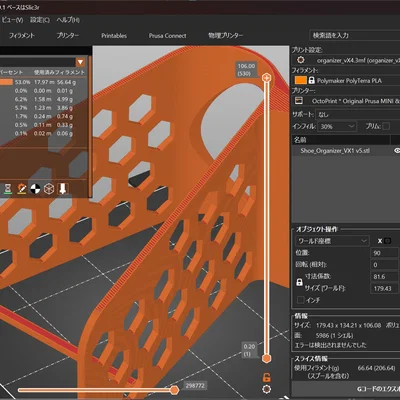Click the 0.20 (1) bottom layer label
400x400 pixels.
pos(249,350)
